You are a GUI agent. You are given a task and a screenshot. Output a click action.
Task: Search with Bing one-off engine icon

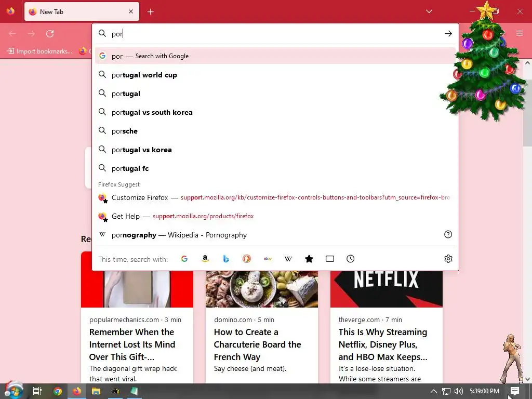226,259
